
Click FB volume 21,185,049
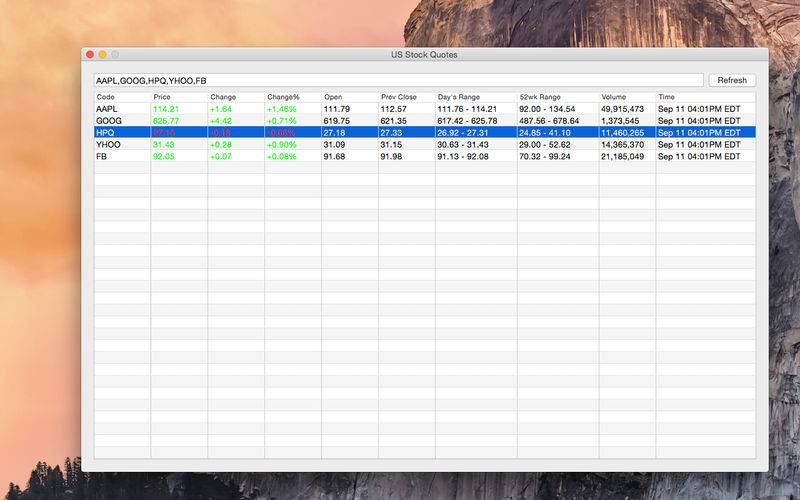point(622,156)
